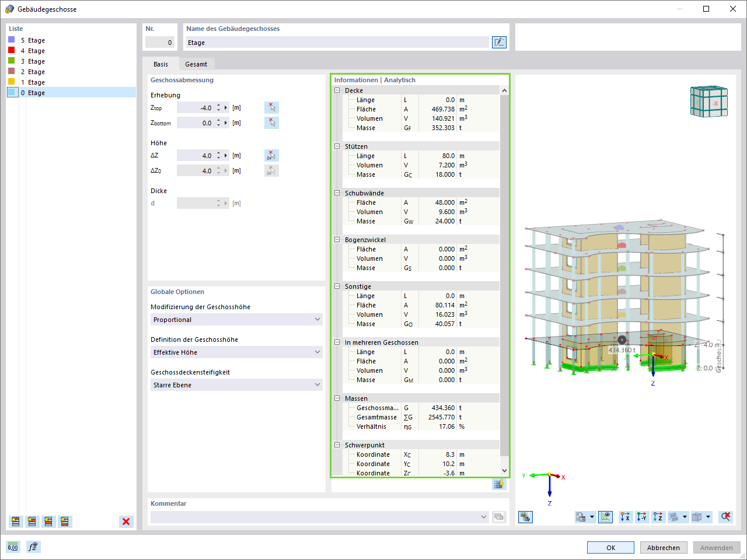Viewport: 747px width, 560px height.
Task: Delete the selected storey with the red X
Action: (126, 521)
